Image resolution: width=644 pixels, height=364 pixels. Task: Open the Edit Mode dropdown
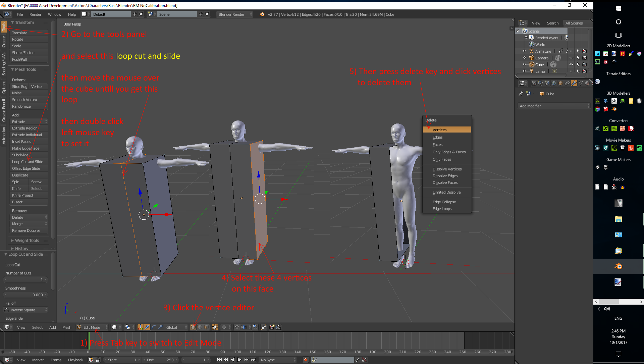[x=92, y=327]
